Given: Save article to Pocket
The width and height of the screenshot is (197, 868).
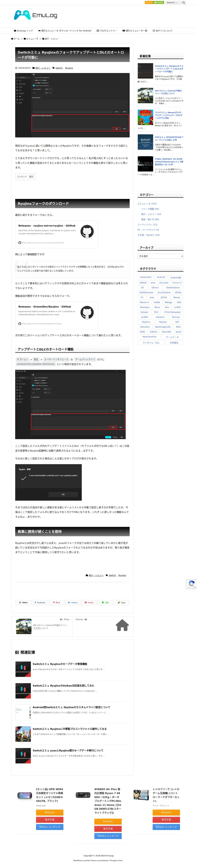Looking at the screenshot, I should [89, 602].
